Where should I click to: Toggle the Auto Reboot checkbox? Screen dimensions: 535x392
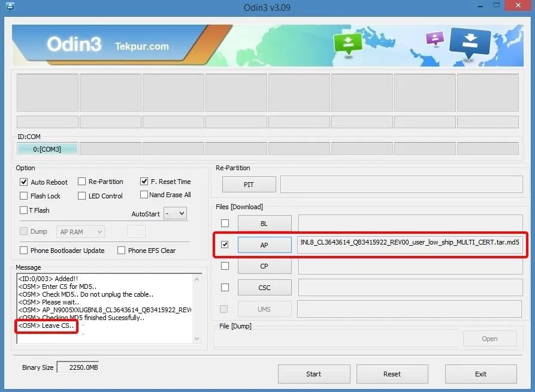point(23,182)
